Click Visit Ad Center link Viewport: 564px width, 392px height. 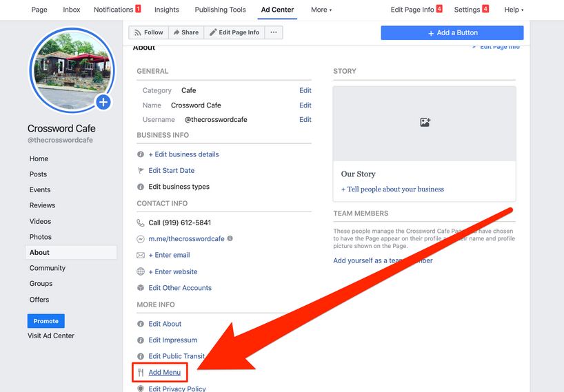tap(51, 336)
